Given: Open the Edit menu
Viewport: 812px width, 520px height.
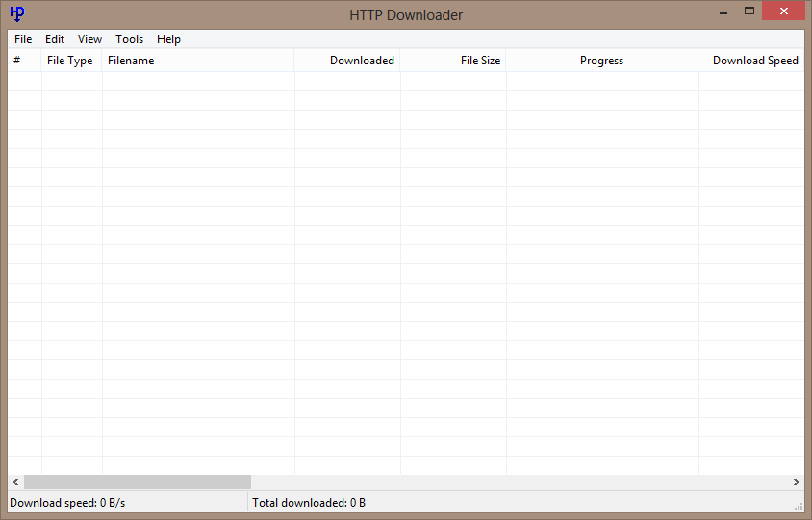Looking at the screenshot, I should pos(55,39).
